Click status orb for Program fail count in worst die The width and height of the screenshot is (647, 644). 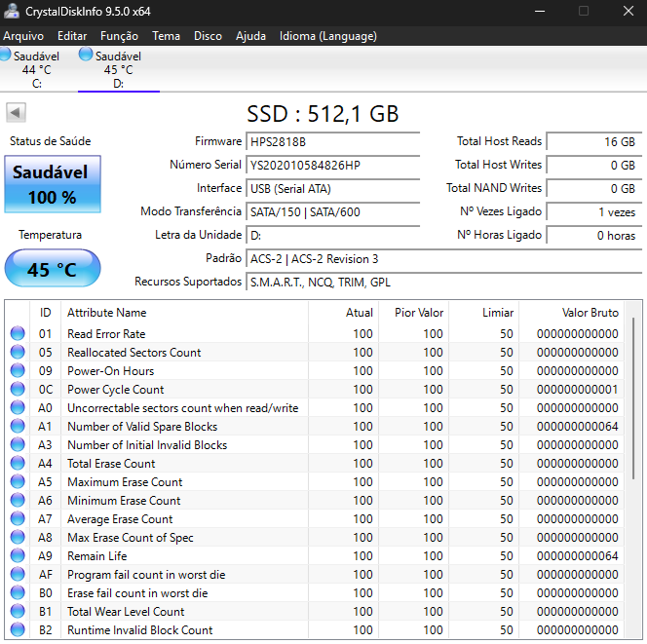[x=18, y=574]
